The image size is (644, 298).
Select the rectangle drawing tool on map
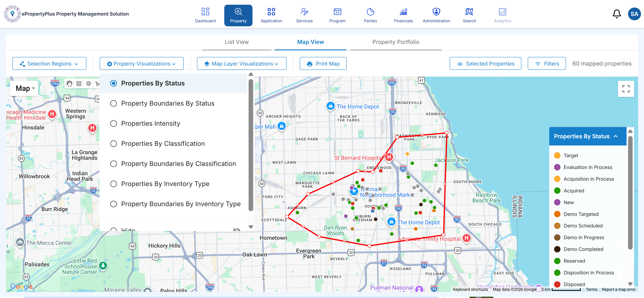pos(79,84)
